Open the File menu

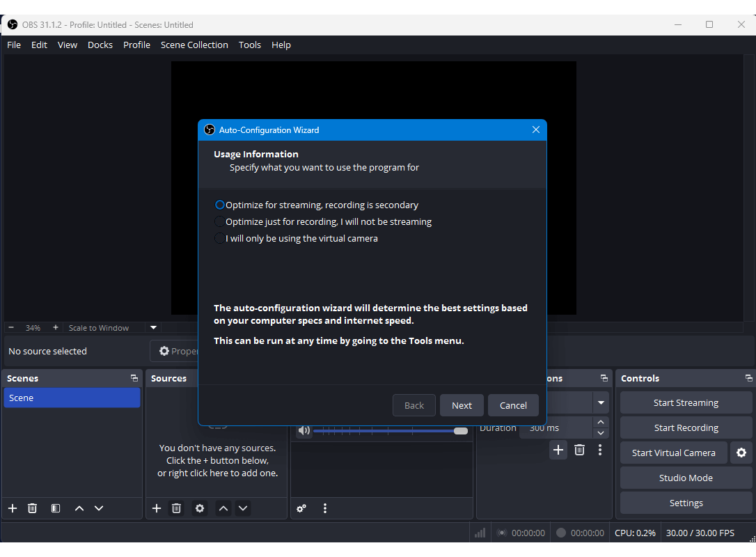pos(14,45)
